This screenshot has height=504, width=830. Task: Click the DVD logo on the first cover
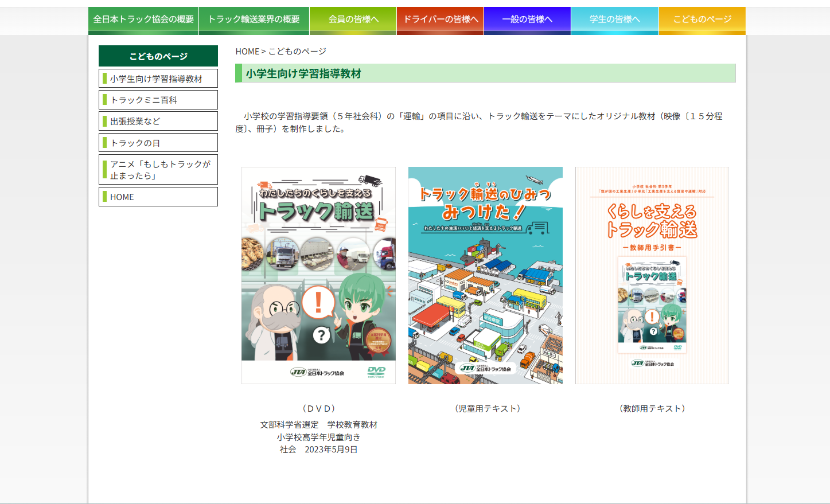[376, 372]
